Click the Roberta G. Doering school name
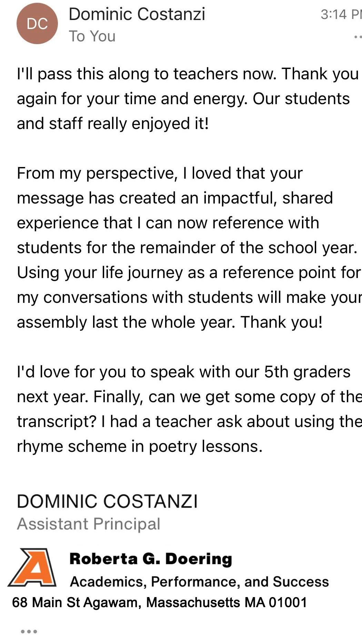Viewport: 362px width, 644px height. point(151,559)
